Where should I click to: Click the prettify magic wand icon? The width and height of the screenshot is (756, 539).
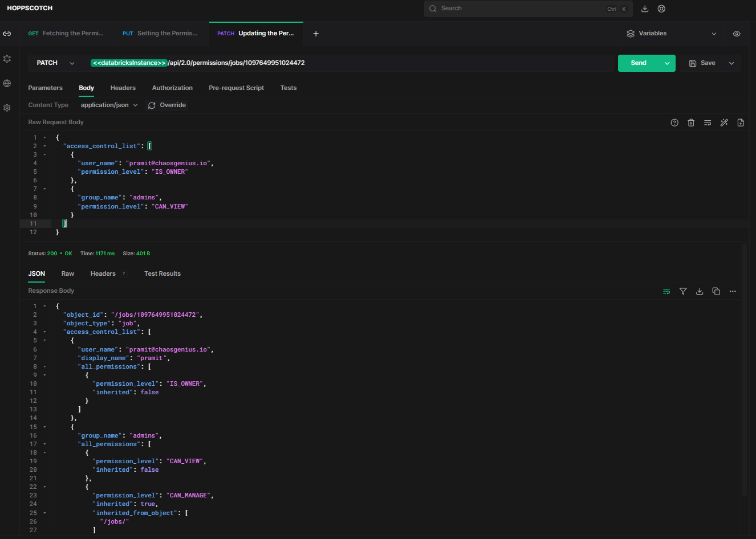coord(724,122)
